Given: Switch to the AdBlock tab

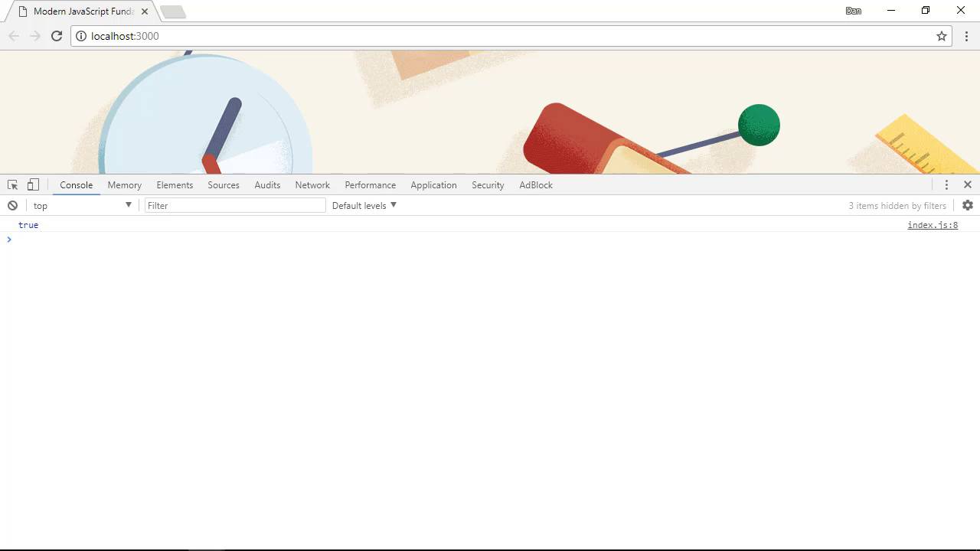Looking at the screenshot, I should [536, 184].
